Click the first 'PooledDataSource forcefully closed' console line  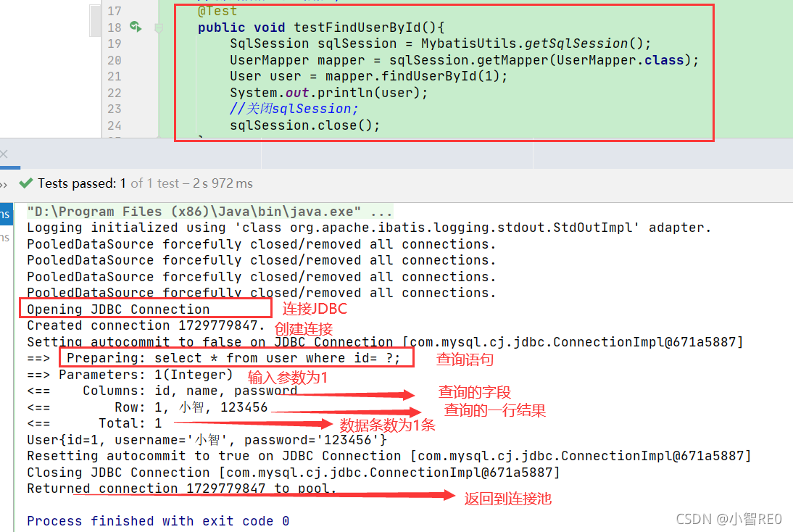[x=261, y=244]
